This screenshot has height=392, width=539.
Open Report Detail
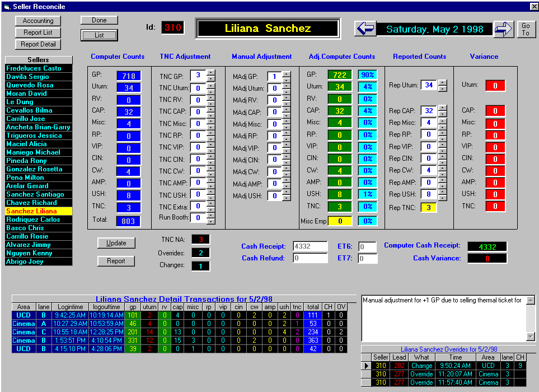coord(38,44)
